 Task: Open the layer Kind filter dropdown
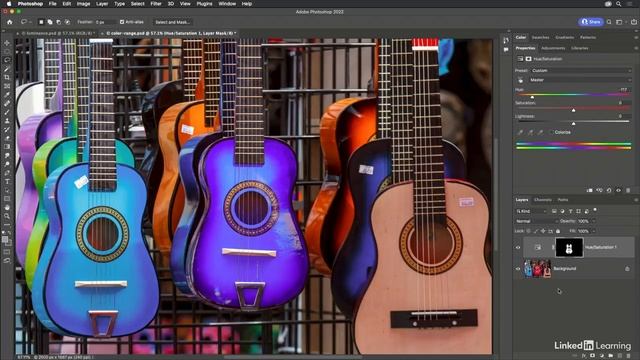click(531, 211)
